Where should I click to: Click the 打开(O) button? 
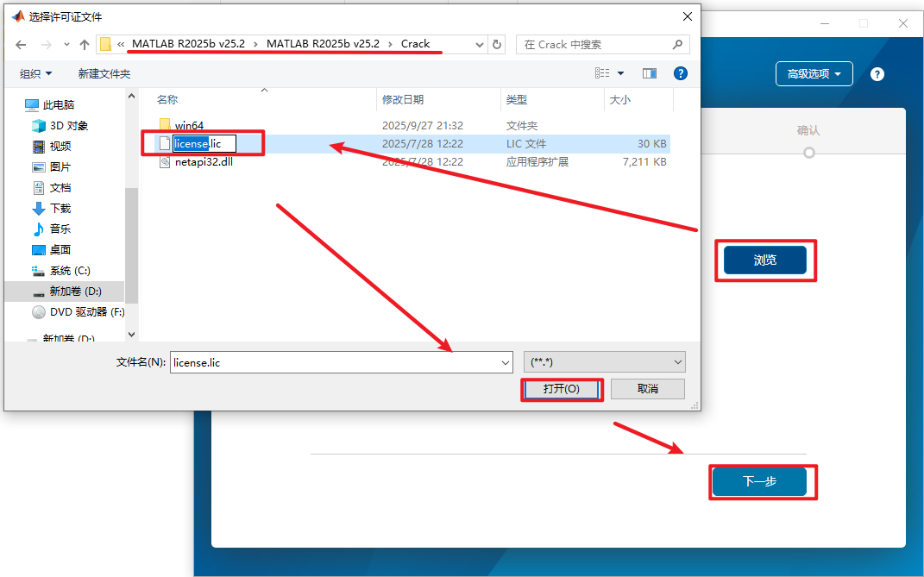tap(561, 389)
